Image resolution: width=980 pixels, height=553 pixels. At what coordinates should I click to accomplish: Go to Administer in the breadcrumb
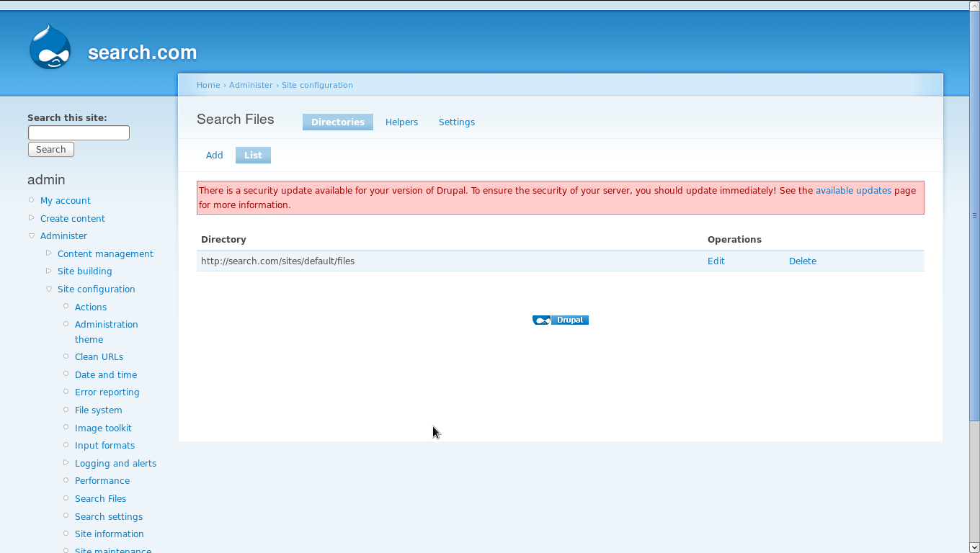coord(251,85)
